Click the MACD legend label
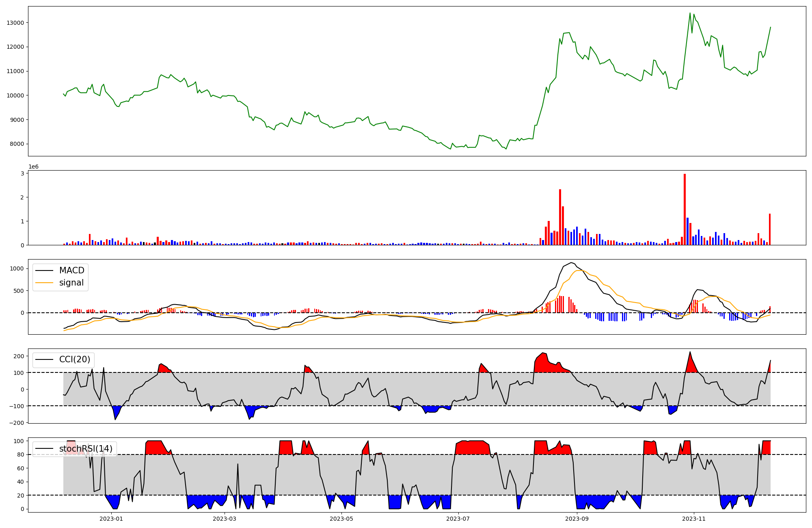Image resolution: width=812 pixels, height=528 pixels. click(x=71, y=270)
